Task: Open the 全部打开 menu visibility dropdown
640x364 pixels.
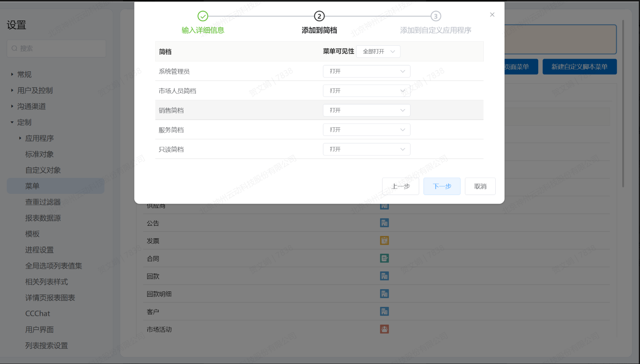Action: (378, 52)
